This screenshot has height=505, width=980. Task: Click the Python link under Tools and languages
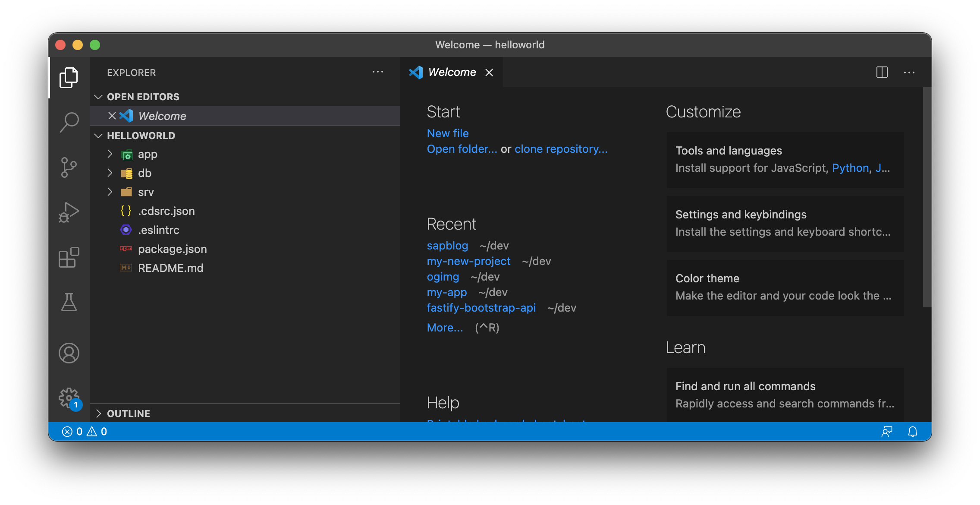(850, 168)
